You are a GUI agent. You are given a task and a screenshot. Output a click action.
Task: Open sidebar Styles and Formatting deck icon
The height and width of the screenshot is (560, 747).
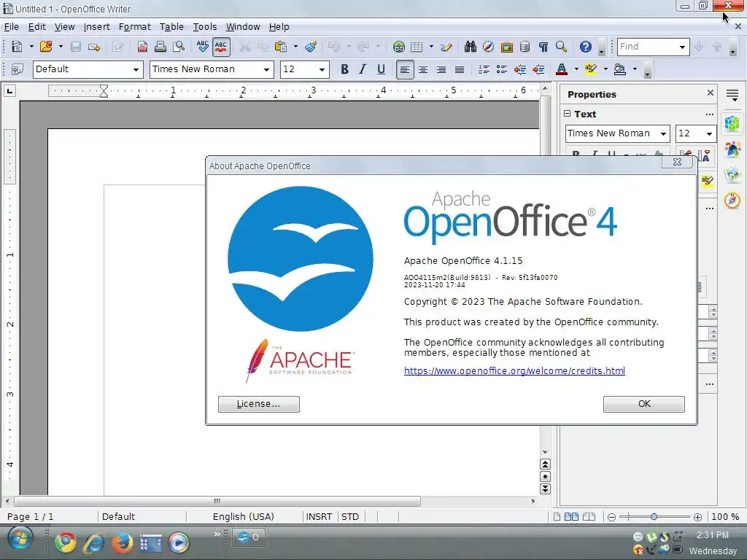pyautogui.click(x=732, y=149)
